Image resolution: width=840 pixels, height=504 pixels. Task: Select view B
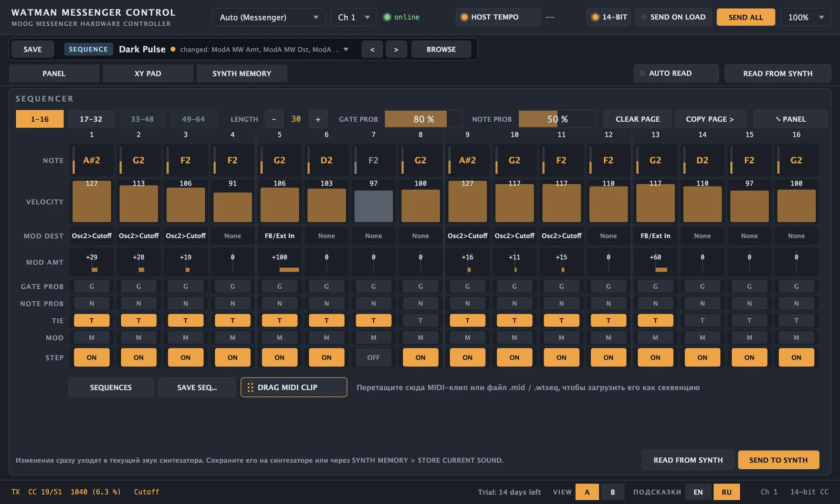(612, 492)
